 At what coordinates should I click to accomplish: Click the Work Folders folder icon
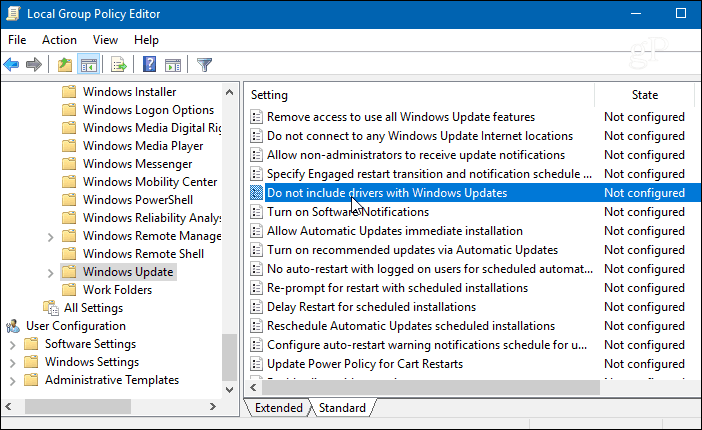point(69,290)
